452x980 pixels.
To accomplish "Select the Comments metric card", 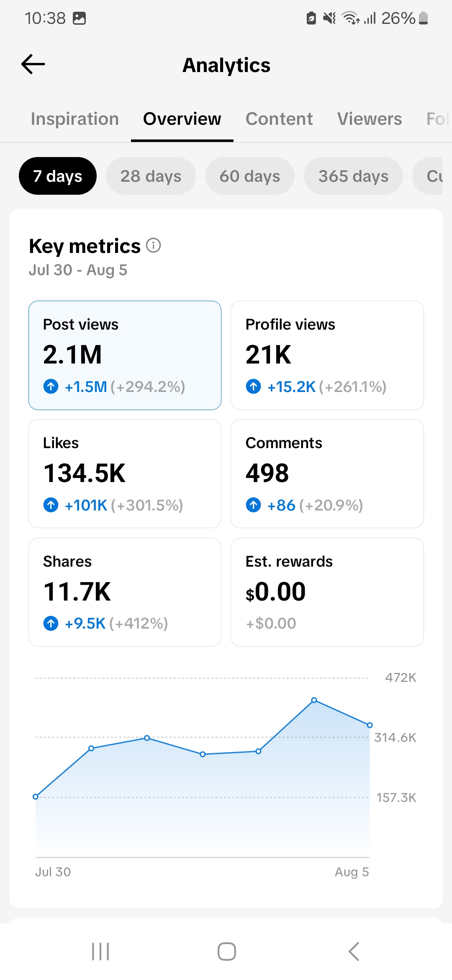I will 327,474.
